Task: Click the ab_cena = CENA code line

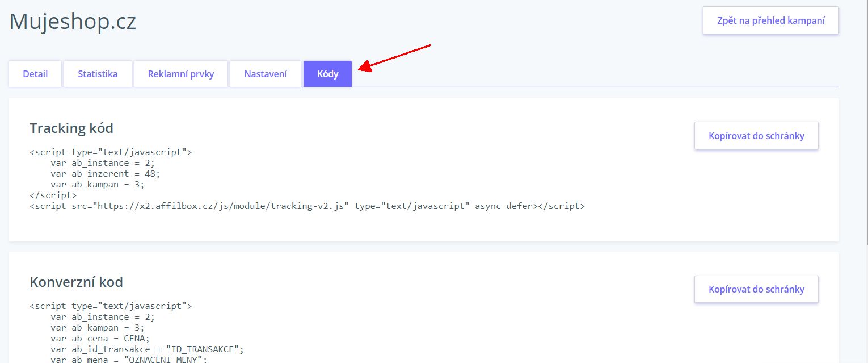Action: 100,339
